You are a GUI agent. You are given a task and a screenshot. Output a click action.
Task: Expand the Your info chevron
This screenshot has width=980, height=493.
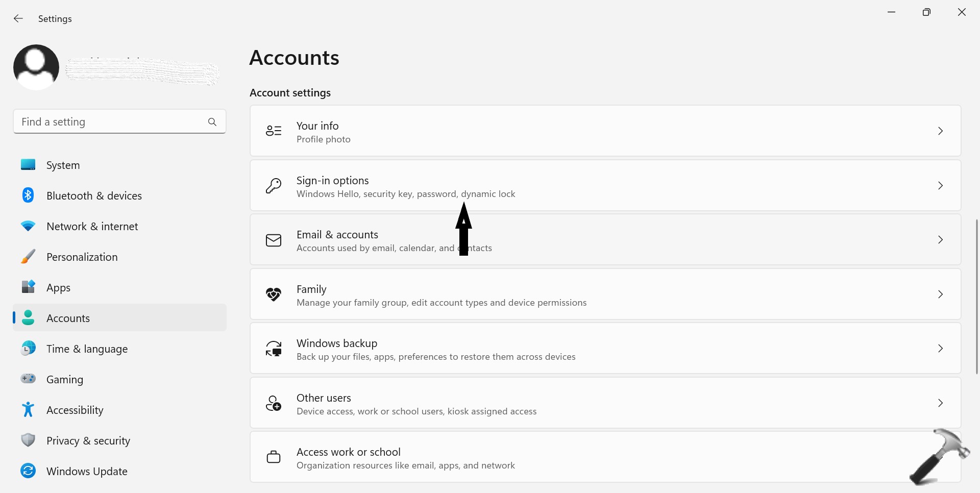pyautogui.click(x=940, y=131)
